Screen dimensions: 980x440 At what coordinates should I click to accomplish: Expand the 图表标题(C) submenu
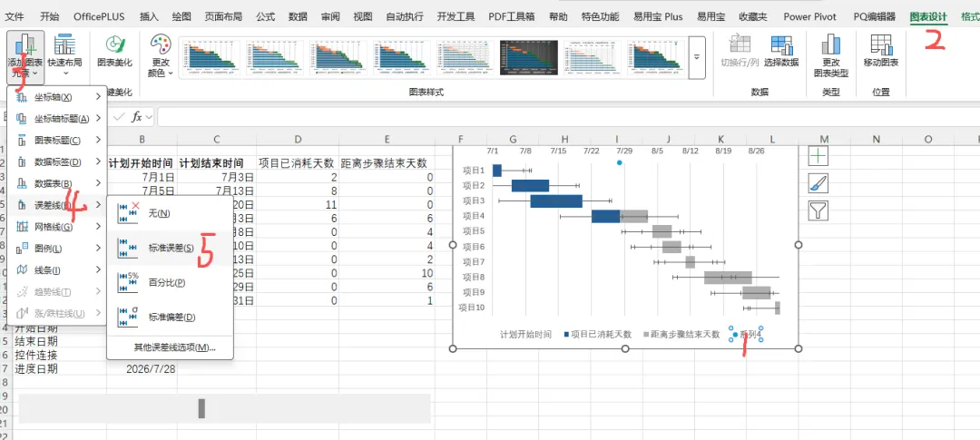[57, 140]
